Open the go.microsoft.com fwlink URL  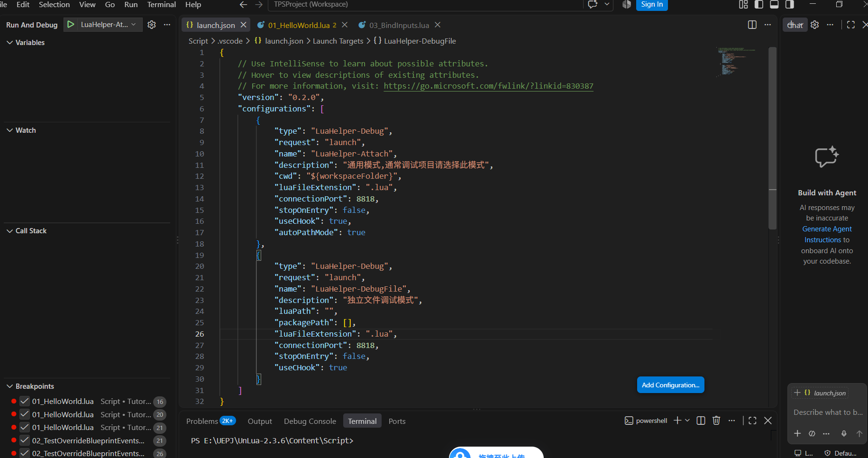(x=488, y=86)
